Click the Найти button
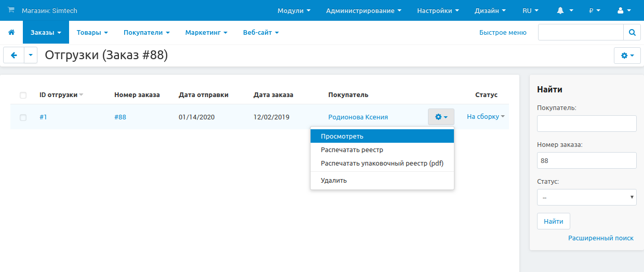Viewport: 644px width, 272px height. (x=553, y=221)
